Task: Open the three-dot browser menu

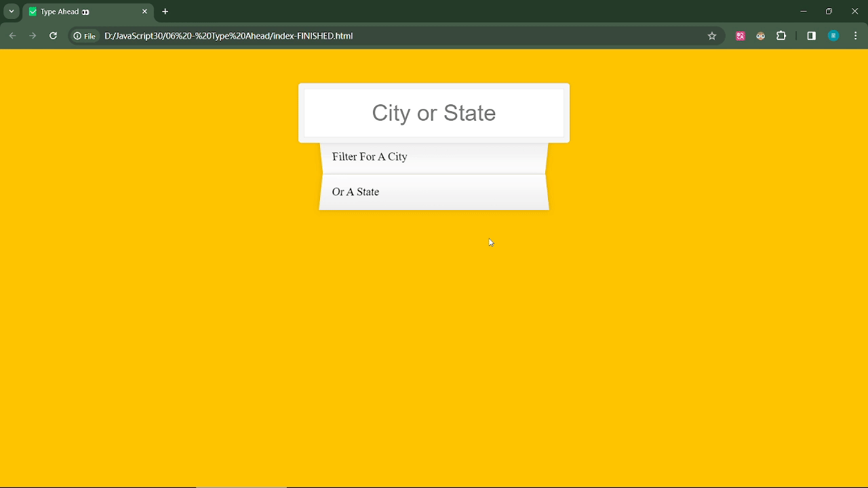Action: tap(855, 35)
